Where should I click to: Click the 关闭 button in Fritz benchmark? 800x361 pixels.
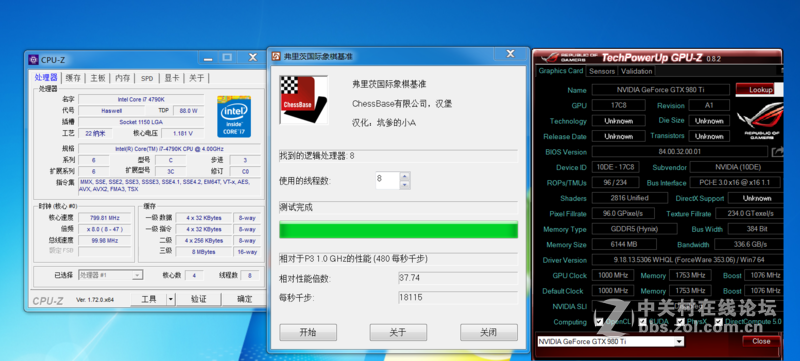[489, 332]
